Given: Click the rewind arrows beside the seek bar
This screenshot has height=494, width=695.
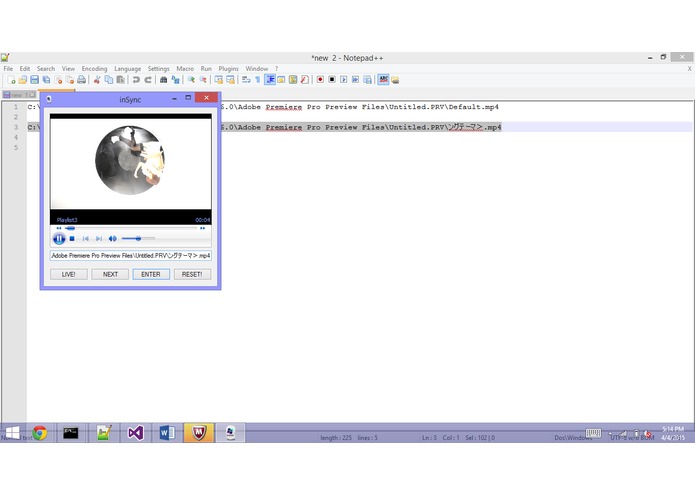Looking at the screenshot, I should pyautogui.click(x=59, y=228).
